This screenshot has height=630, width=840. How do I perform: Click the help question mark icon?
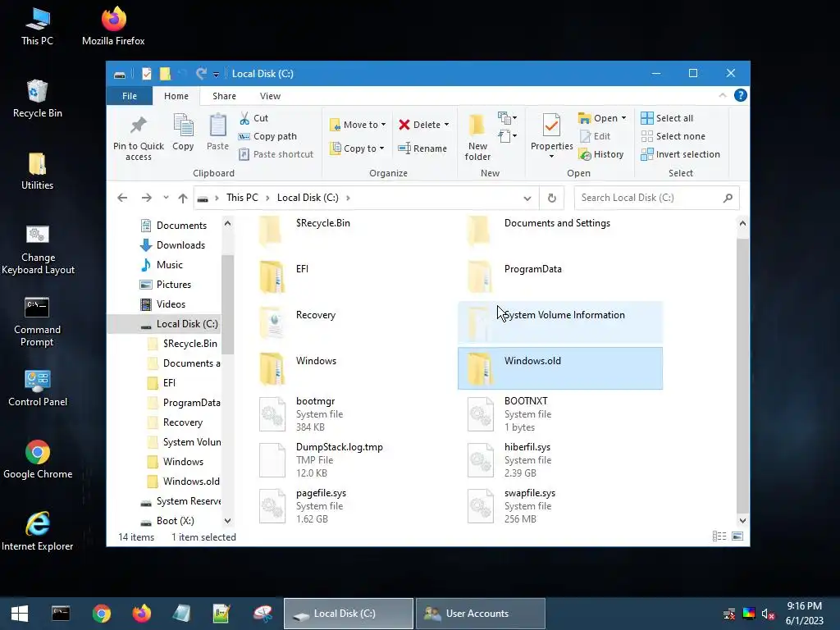(x=741, y=95)
